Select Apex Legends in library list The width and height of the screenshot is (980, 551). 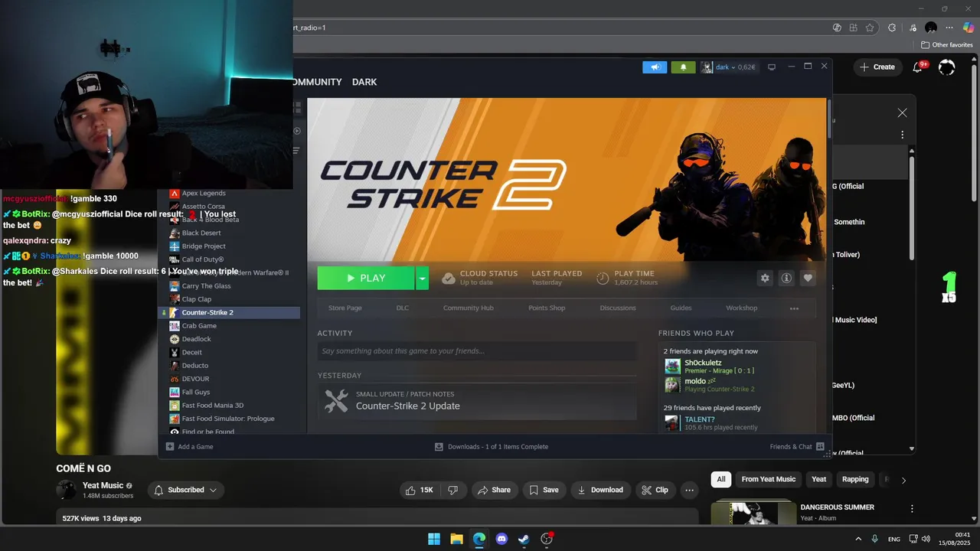pyautogui.click(x=204, y=193)
